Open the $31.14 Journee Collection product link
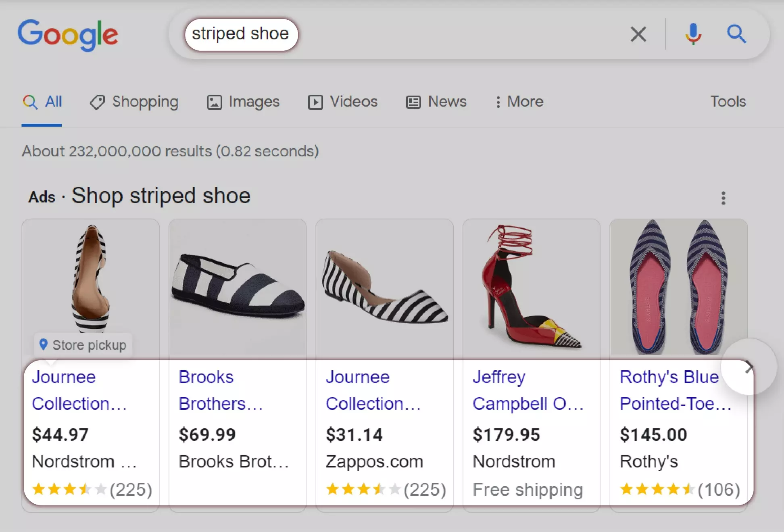This screenshot has width=784, height=532. 373,390
